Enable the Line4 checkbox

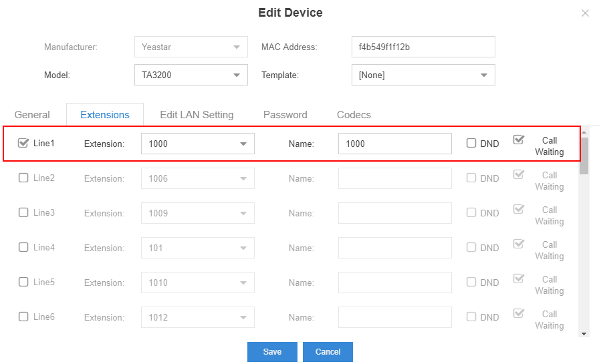click(23, 247)
